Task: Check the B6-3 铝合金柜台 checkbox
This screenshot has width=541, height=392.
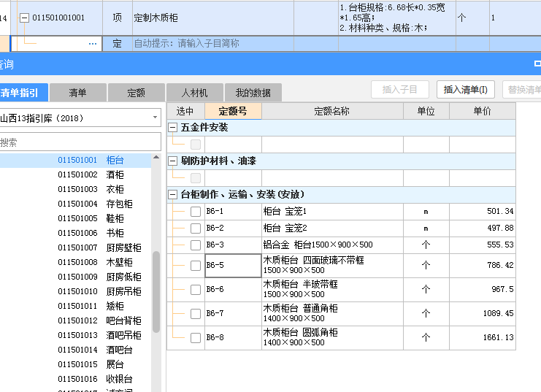Action: point(196,245)
